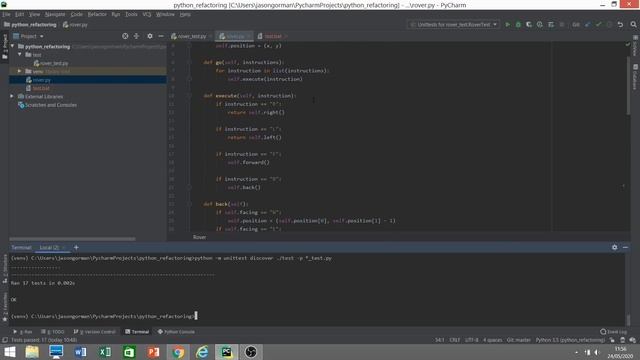
Task: Switch to the test.bat editor tab
Action: point(272,36)
